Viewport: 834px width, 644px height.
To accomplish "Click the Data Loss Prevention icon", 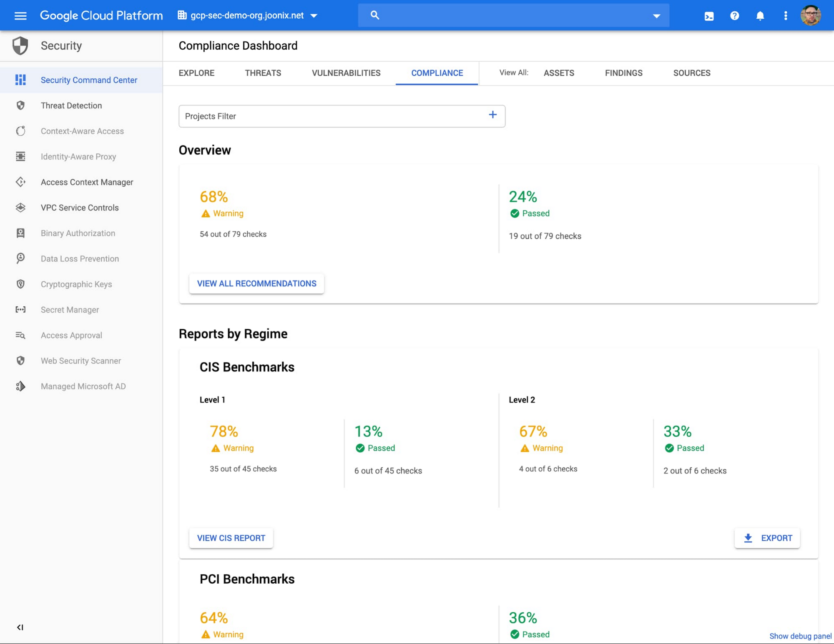I will [x=20, y=258].
